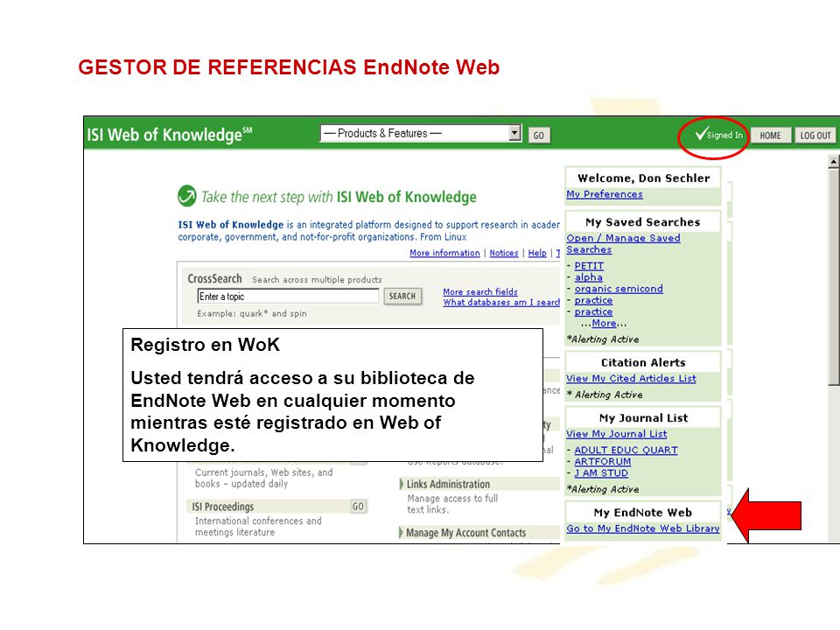Click the ISI Web of Knowledge logo
The width and height of the screenshot is (840, 630).
pos(169,135)
